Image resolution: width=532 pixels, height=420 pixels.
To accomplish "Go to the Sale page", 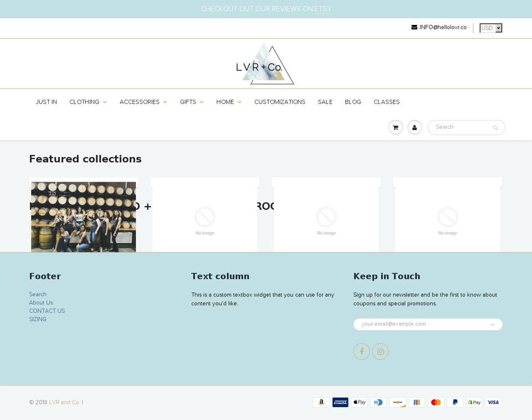I will point(325,102).
